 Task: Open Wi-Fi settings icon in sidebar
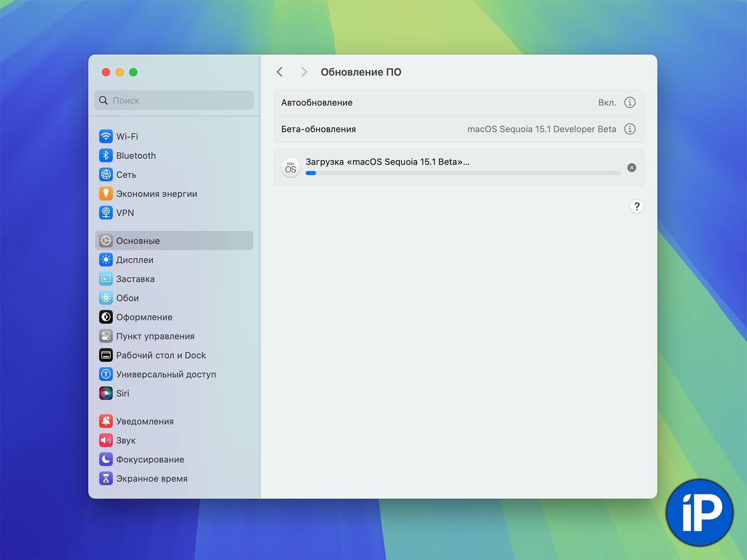tap(106, 136)
